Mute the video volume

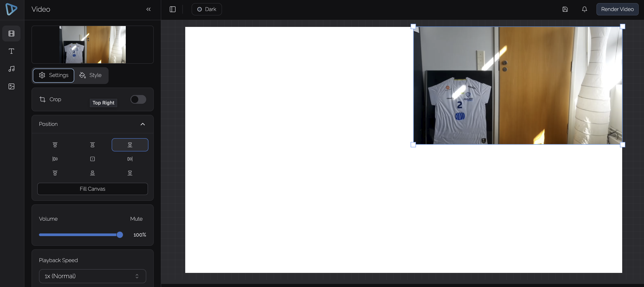[x=136, y=219]
